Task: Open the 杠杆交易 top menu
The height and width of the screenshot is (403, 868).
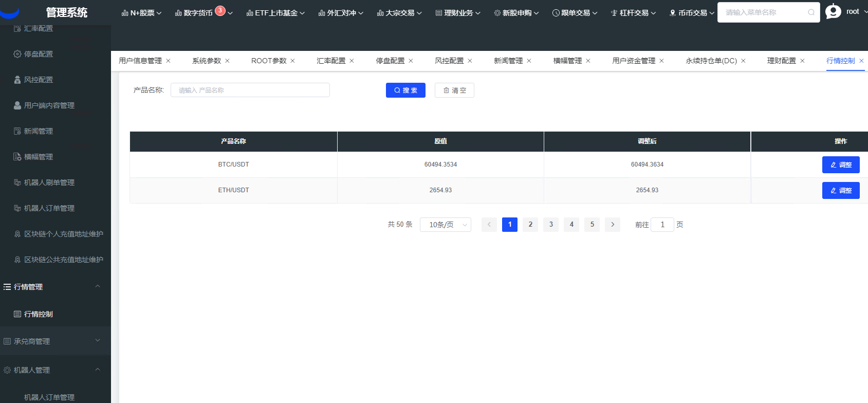Action: click(x=633, y=13)
